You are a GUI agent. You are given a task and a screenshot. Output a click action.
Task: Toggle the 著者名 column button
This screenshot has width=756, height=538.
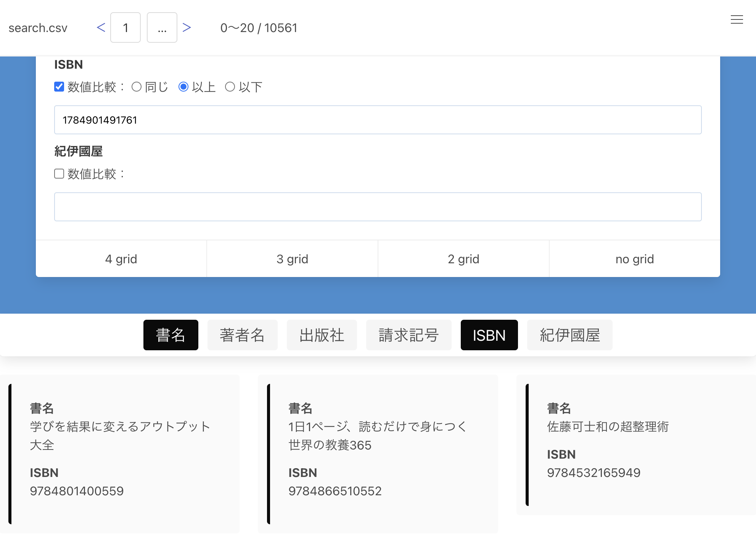coord(242,335)
